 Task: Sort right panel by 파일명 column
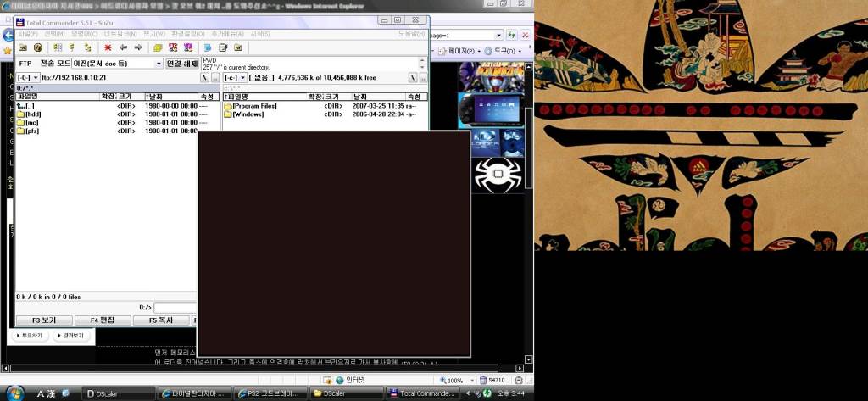pos(265,97)
